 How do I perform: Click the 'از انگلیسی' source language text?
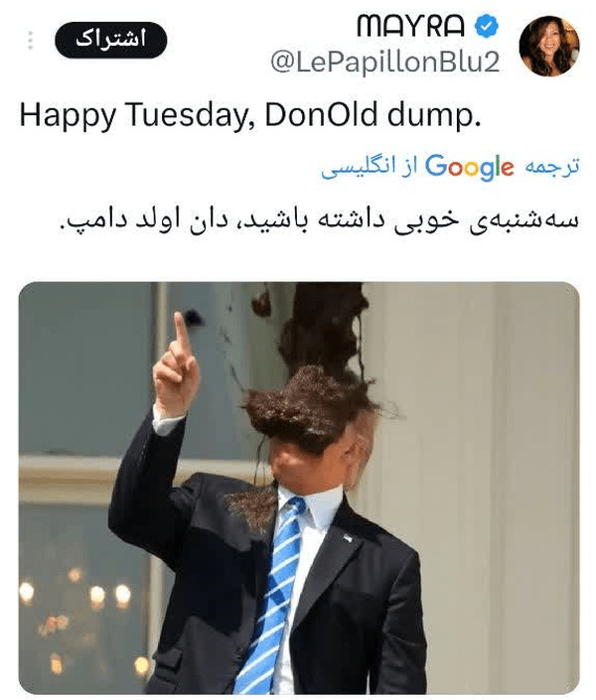coord(370,167)
